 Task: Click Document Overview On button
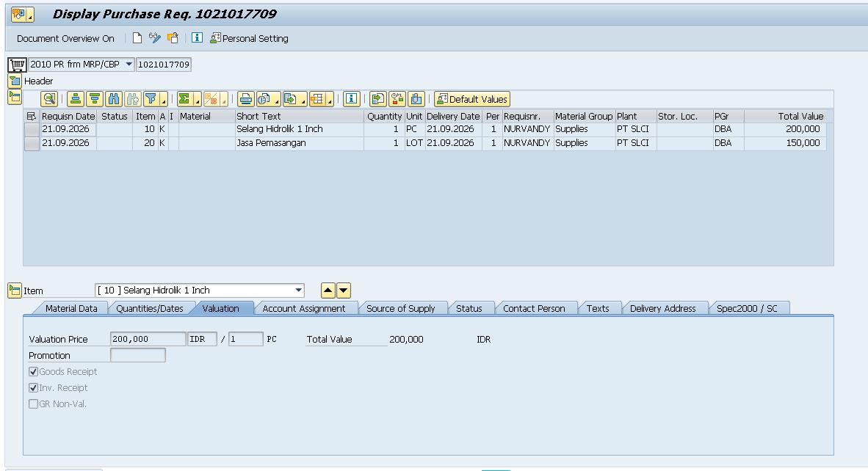click(65, 39)
